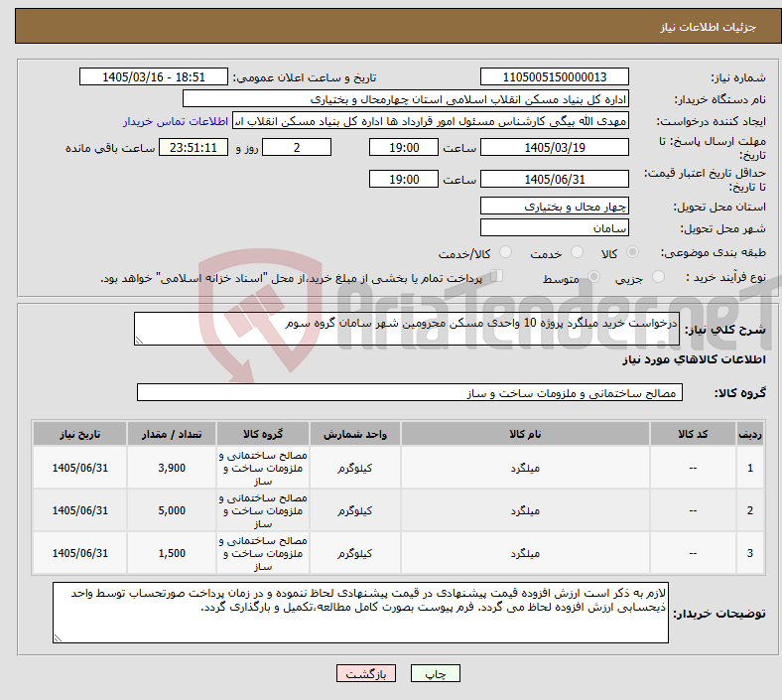The width and height of the screenshot is (782, 700).
Task: Open the اطلاعات تماس خریدار link
Action: pos(176,121)
